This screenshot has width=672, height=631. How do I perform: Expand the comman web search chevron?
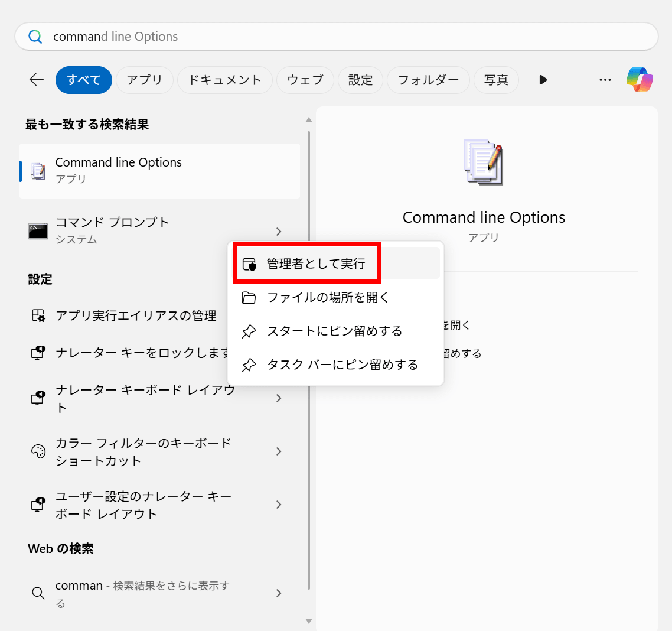pos(279,593)
